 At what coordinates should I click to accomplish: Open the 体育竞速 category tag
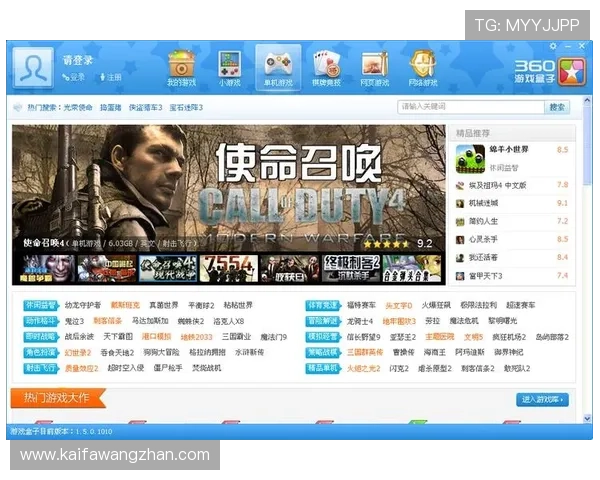click(x=323, y=305)
